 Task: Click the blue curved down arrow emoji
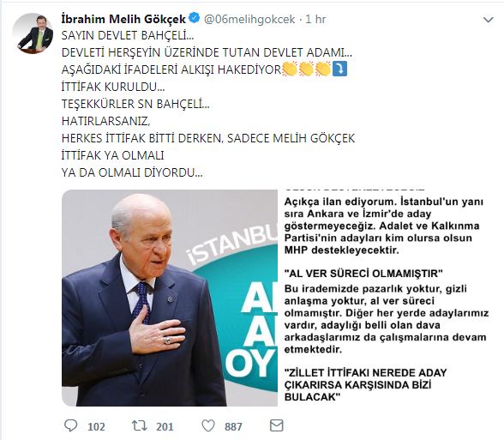pos(339,69)
